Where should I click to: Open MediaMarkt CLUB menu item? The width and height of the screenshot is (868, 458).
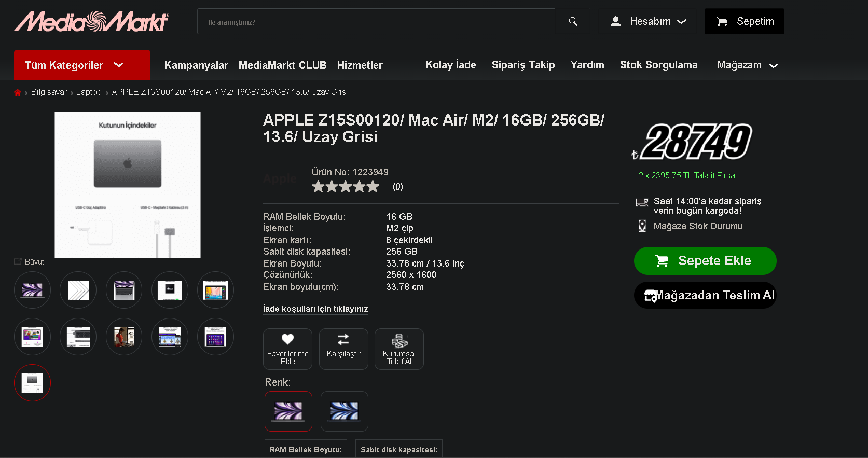pos(283,65)
